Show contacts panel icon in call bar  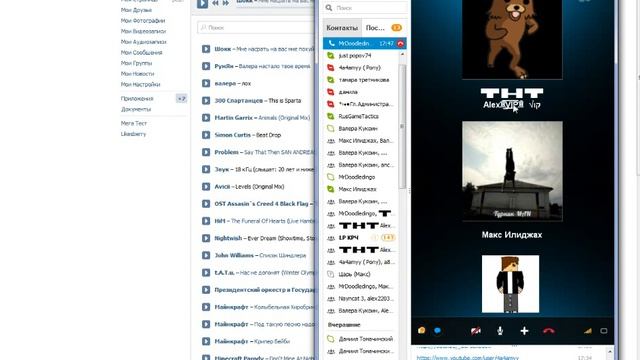422,331
